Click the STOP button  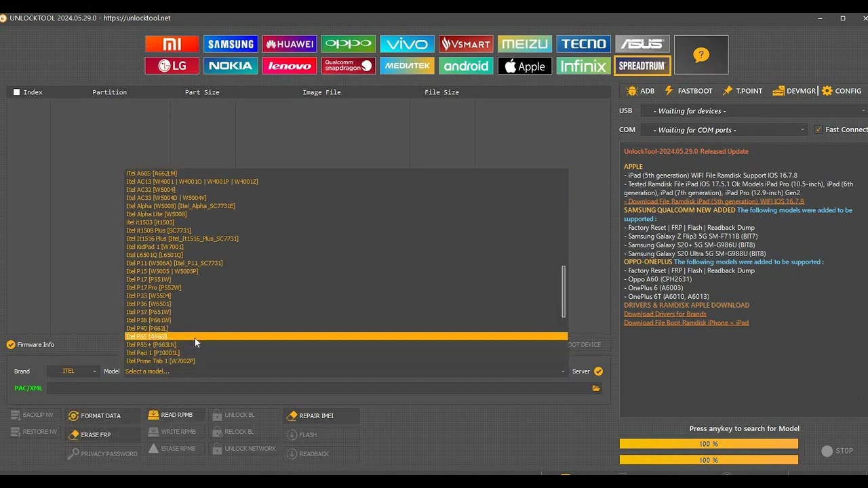click(837, 451)
